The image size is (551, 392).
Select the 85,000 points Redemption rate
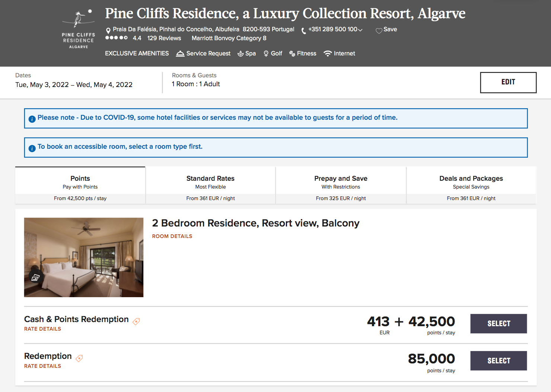pyautogui.click(x=499, y=361)
